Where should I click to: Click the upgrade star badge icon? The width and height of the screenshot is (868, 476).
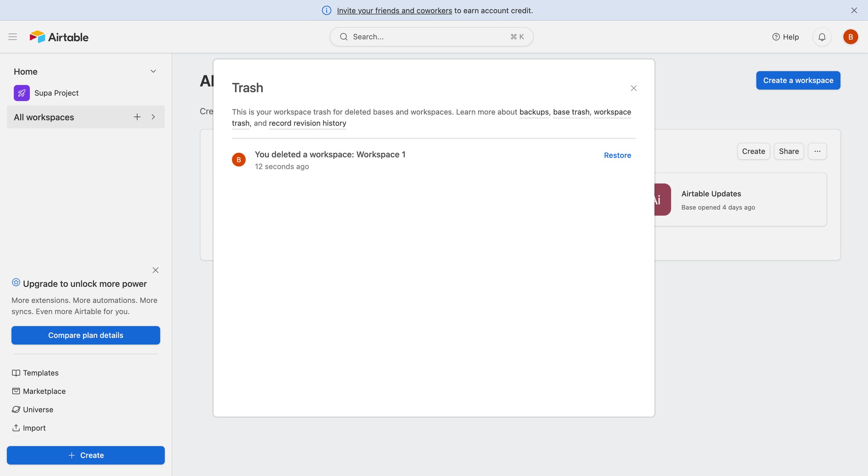pyautogui.click(x=16, y=282)
